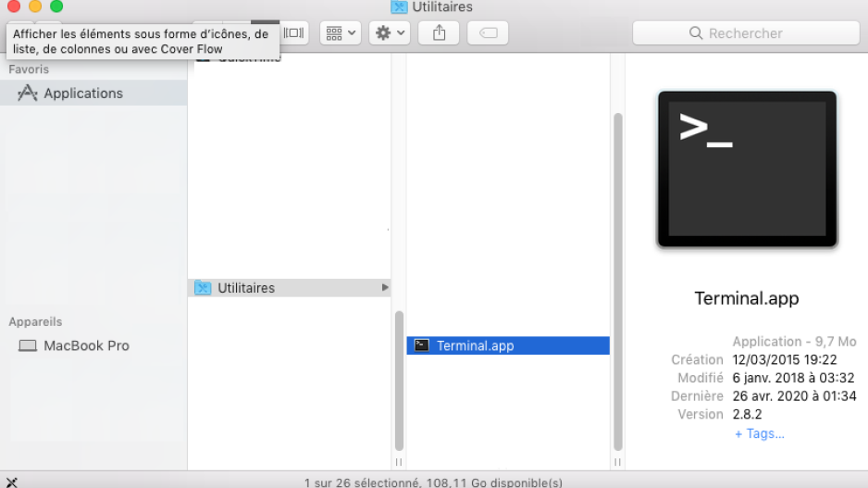Image resolution: width=868 pixels, height=488 pixels.
Task: Select the Utilitaires folder row
Action: pos(289,287)
